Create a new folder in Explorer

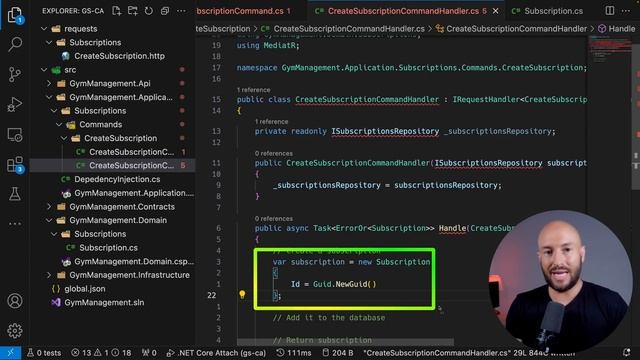point(133,11)
